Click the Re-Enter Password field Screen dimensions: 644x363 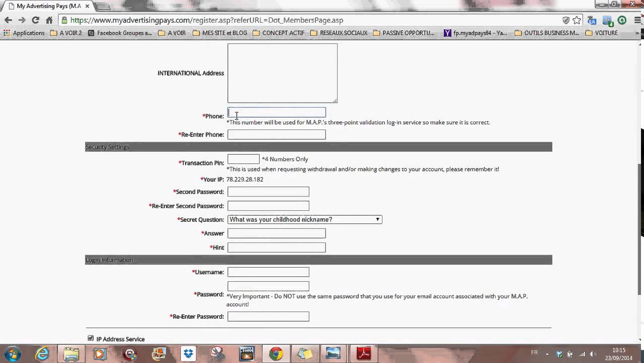pos(268,317)
